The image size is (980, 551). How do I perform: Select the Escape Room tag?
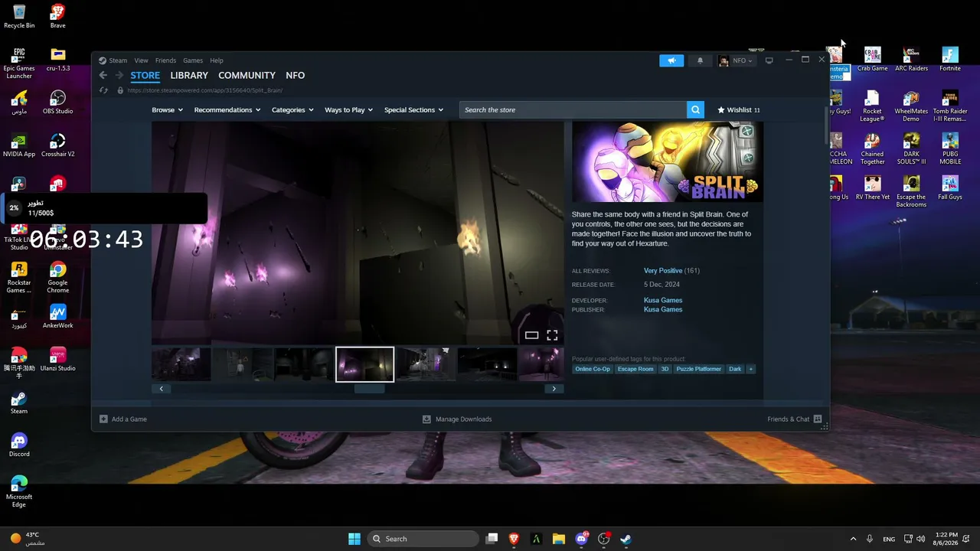pos(635,369)
